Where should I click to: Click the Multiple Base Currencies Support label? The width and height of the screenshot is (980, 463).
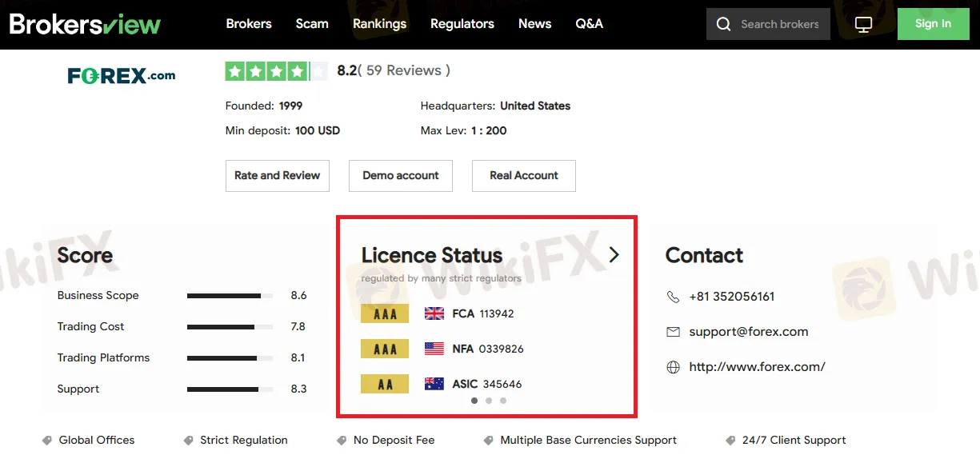[589, 440]
